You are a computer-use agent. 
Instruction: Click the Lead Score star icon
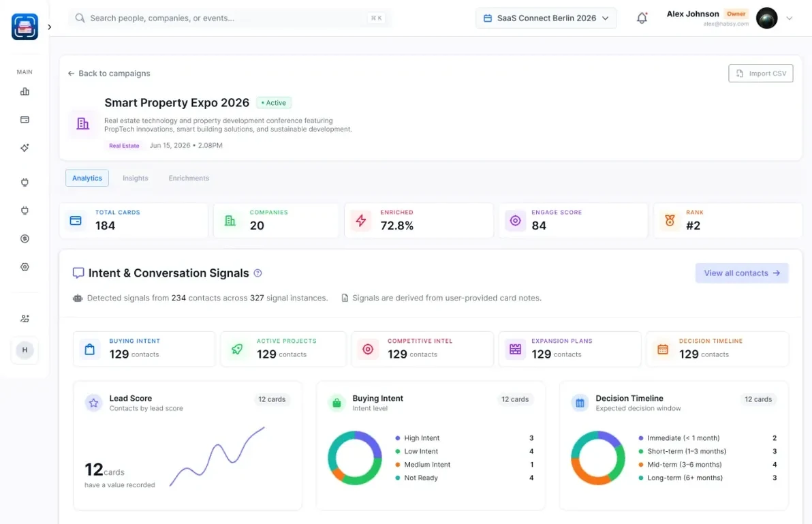pyautogui.click(x=94, y=403)
